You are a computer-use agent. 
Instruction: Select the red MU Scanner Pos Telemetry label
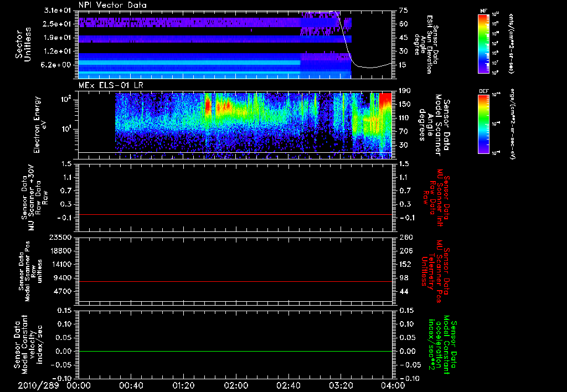435,271
